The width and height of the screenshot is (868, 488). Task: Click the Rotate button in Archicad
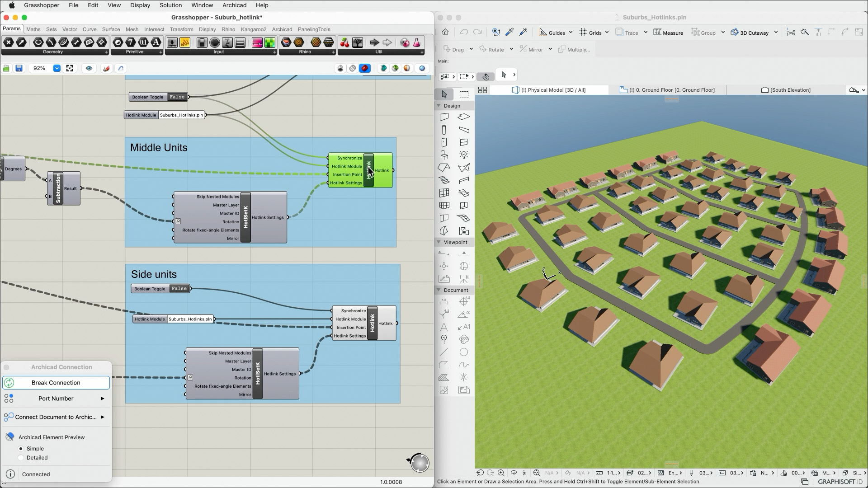tap(492, 49)
